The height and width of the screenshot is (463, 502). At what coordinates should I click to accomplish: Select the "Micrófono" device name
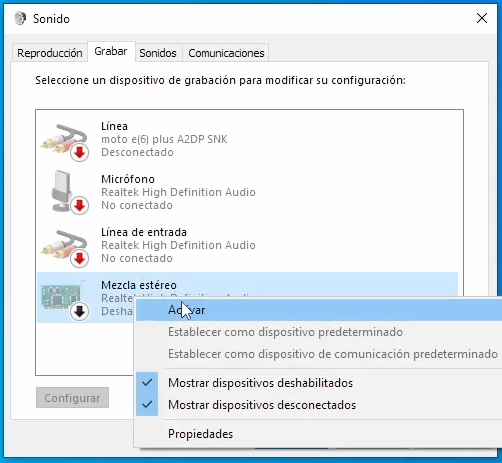click(128, 179)
